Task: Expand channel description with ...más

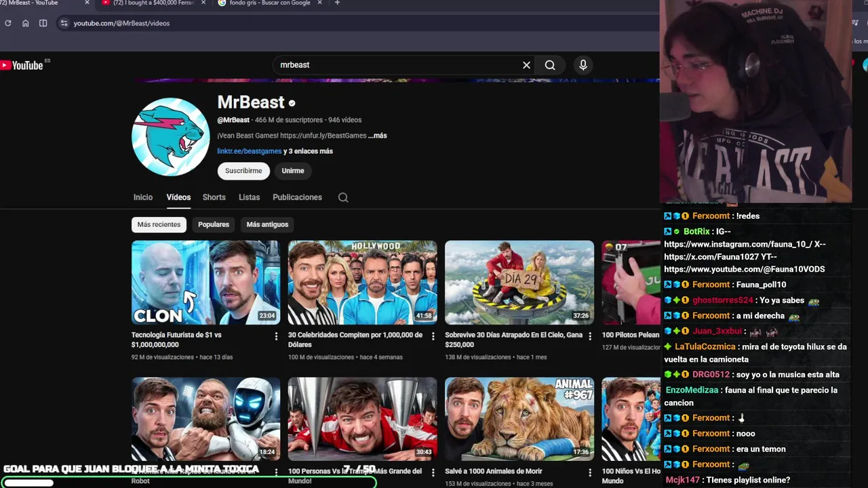Action: click(x=378, y=136)
